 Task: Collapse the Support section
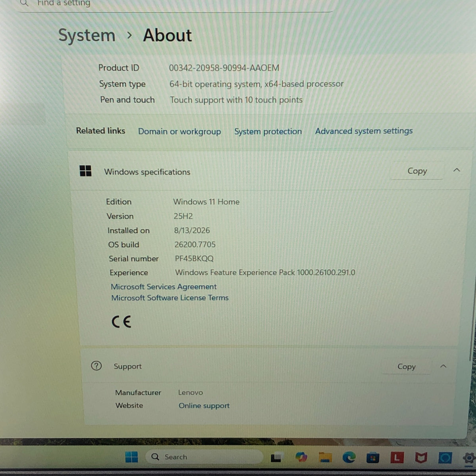coord(443,366)
